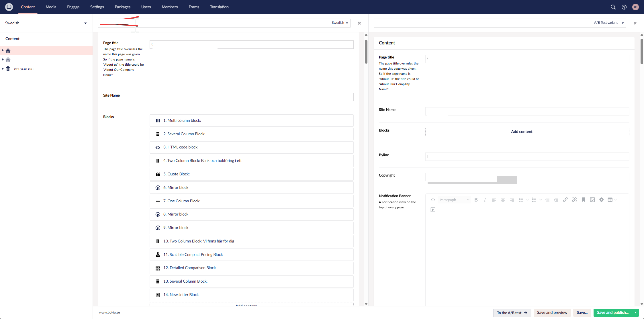Click the embed video play icon

coord(433,210)
